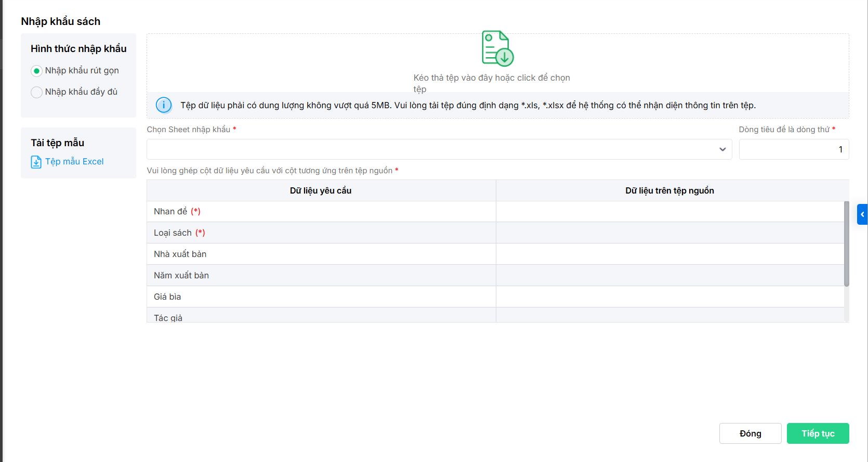
Task: Click the Chọn Sheet nhập khẩu label
Action: tap(188, 130)
